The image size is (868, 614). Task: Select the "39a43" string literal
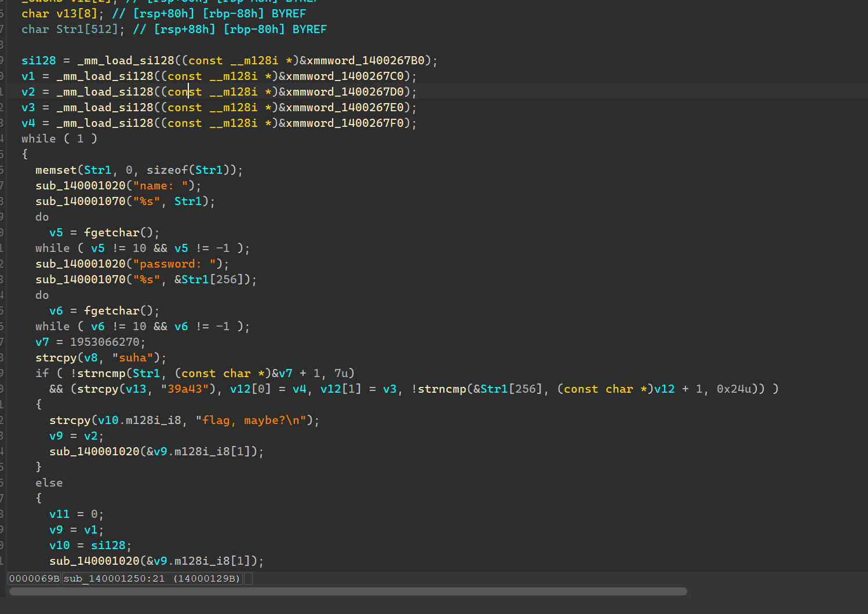(184, 389)
